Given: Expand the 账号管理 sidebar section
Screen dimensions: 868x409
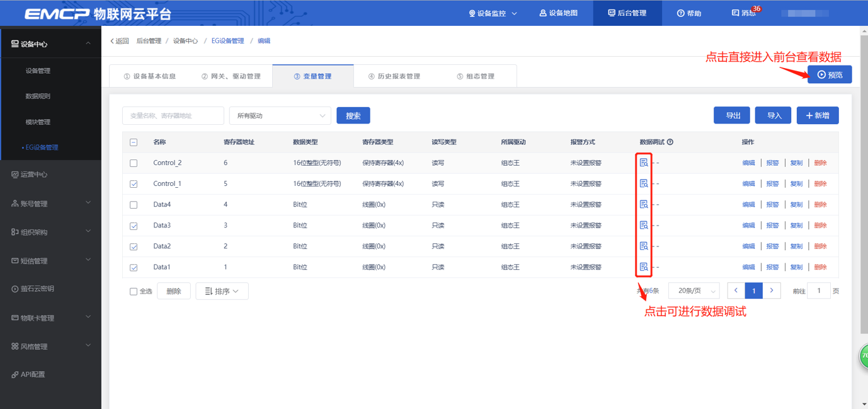Looking at the screenshot, I should point(88,203).
